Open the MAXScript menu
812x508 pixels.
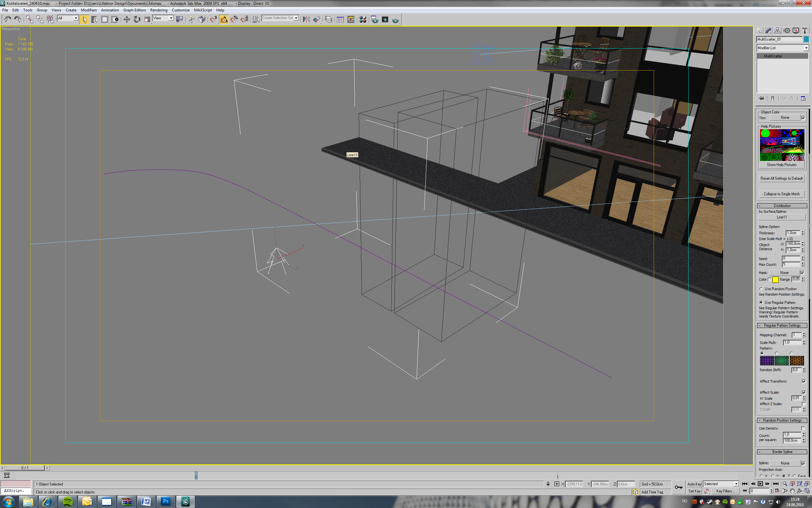pyautogui.click(x=203, y=10)
